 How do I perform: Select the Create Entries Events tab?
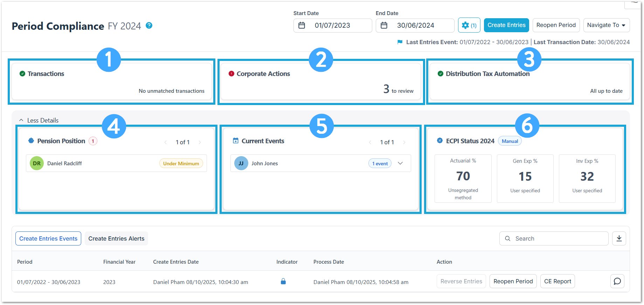(x=48, y=238)
